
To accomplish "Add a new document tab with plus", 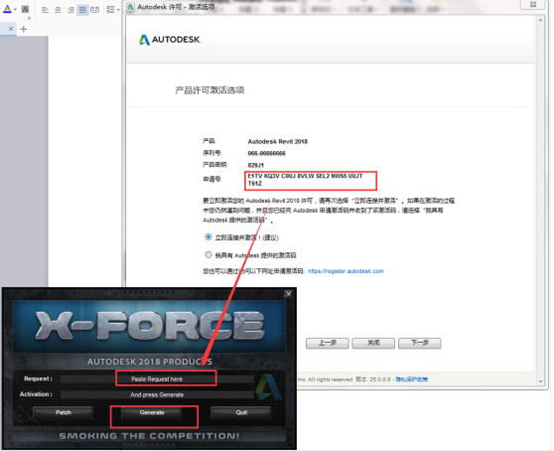I will 24,29.
